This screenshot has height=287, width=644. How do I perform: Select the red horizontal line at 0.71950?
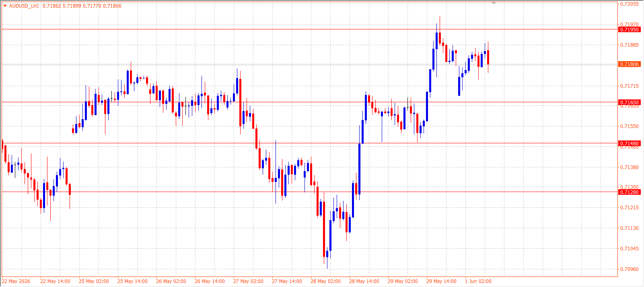tap(310, 29)
